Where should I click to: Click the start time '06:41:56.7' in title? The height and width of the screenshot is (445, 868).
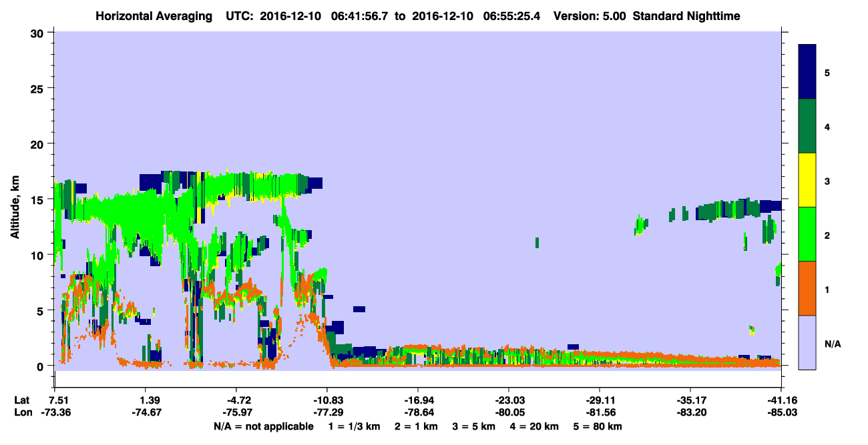[359, 16]
